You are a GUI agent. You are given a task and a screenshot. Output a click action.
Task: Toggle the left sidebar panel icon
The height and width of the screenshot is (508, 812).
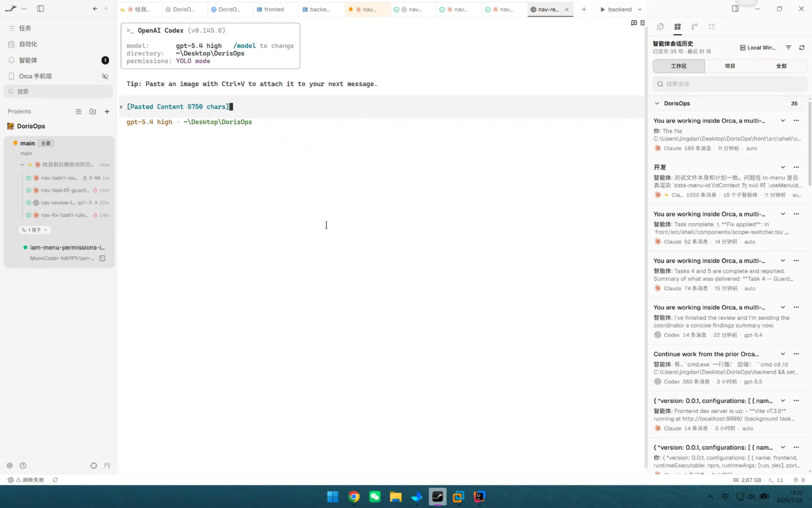[41, 8]
